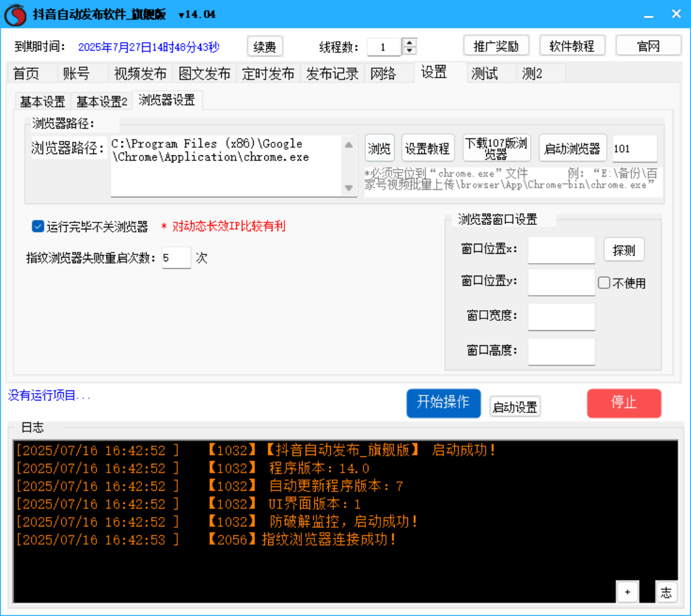Image resolution: width=691 pixels, height=616 pixels.
Task: Click the up arrow of path box scrollbar
Action: (x=348, y=145)
